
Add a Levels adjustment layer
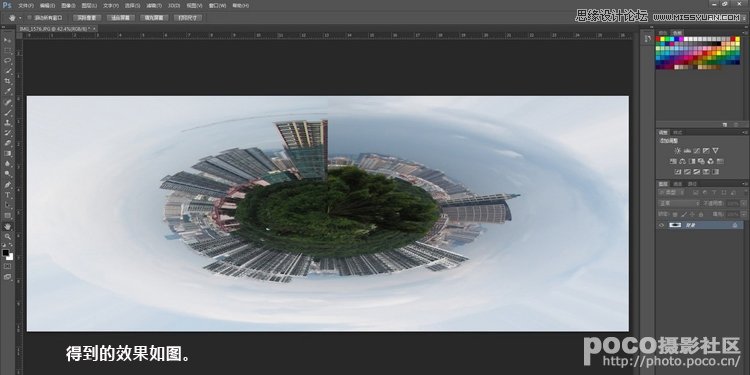point(687,151)
